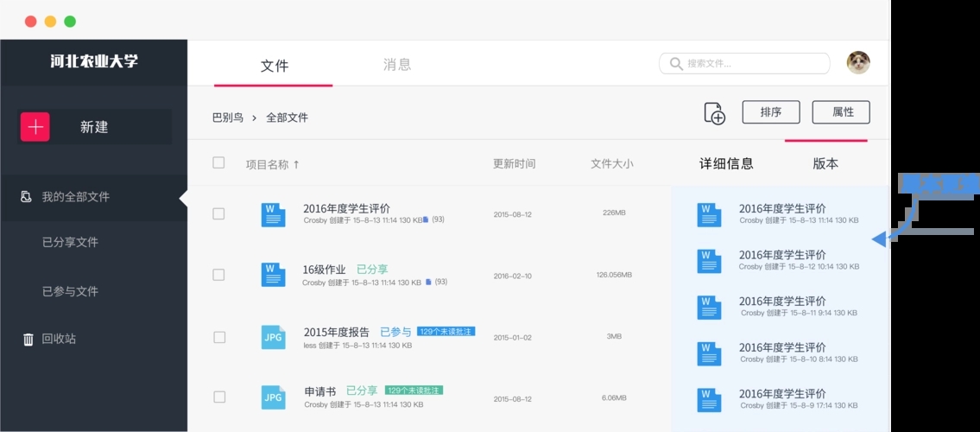
Task: Click the Word icon of 16级作业 file
Action: pyautogui.click(x=273, y=275)
